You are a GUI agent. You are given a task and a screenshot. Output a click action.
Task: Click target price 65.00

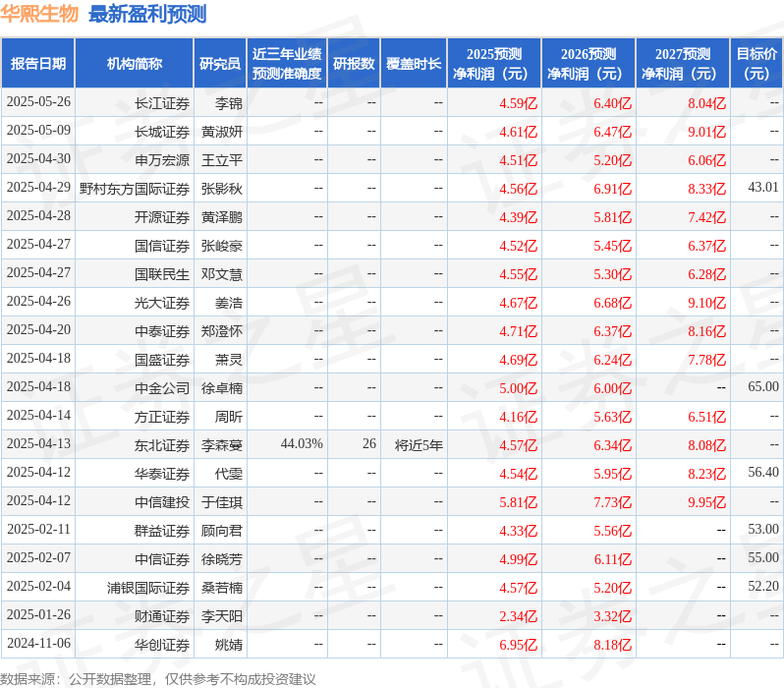click(763, 387)
